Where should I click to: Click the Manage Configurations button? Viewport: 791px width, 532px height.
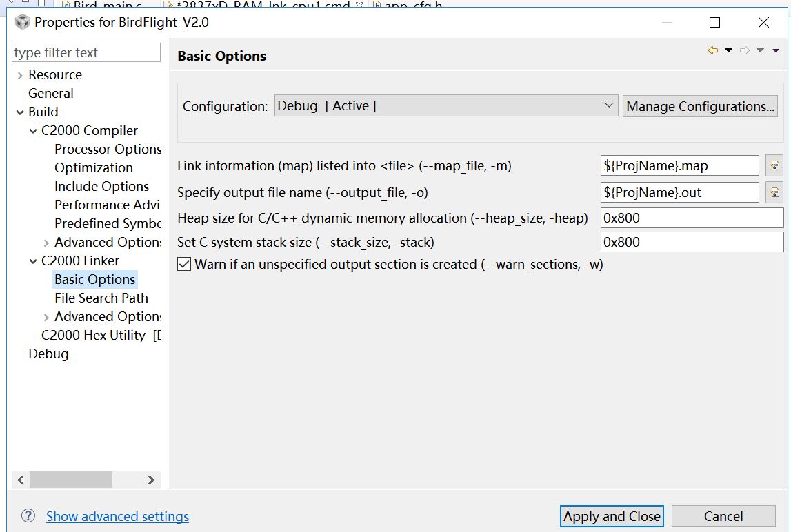pos(701,106)
